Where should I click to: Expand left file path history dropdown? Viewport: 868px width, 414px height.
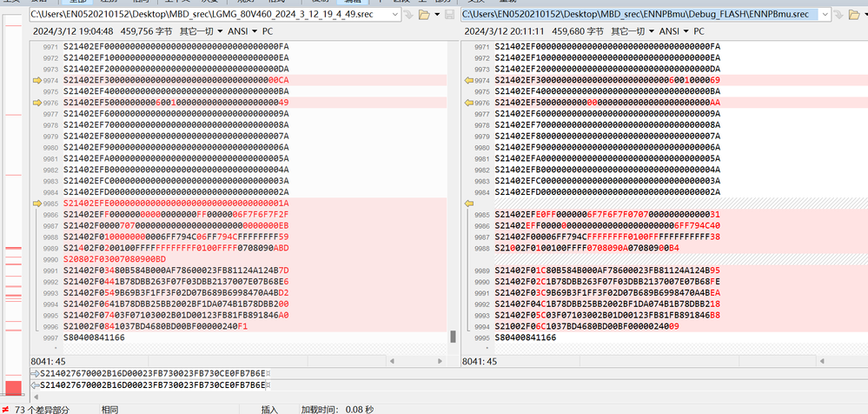(395, 15)
